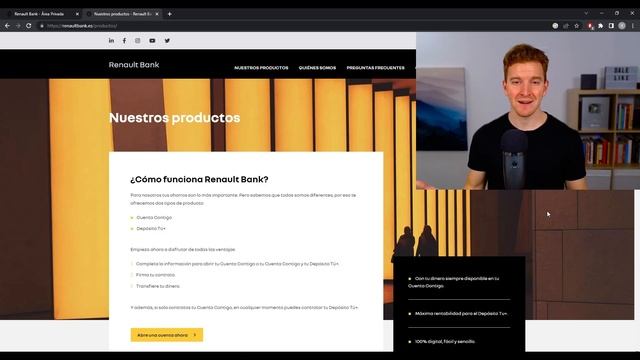Open the Extensions puzzle icon

click(x=600, y=26)
